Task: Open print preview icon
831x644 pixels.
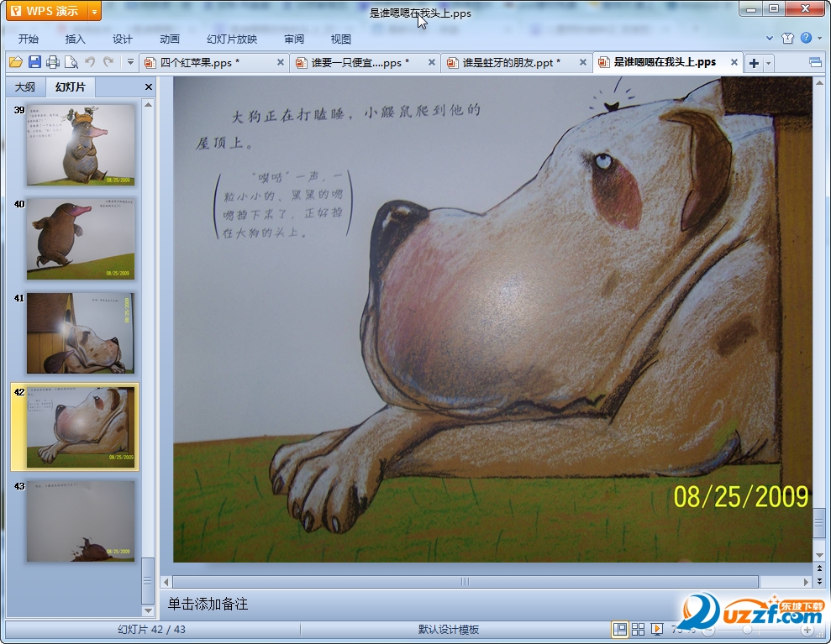Action: tap(71, 62)
